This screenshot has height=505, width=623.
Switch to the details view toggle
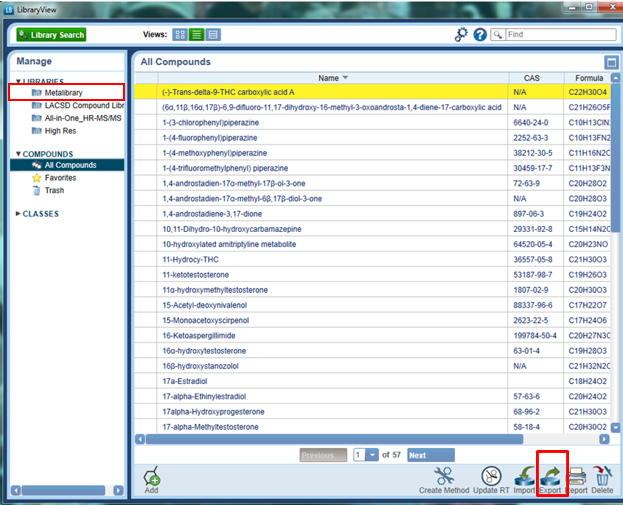click(x=214, y=34)
